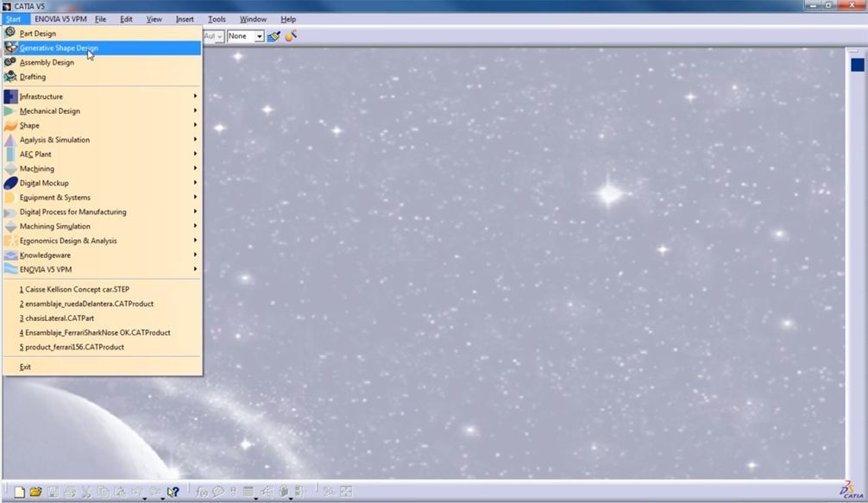Image resolution: width=868 pixels, height=503 pixels.
Task: Open Machining Simulation category
Action: coord(102,226)
